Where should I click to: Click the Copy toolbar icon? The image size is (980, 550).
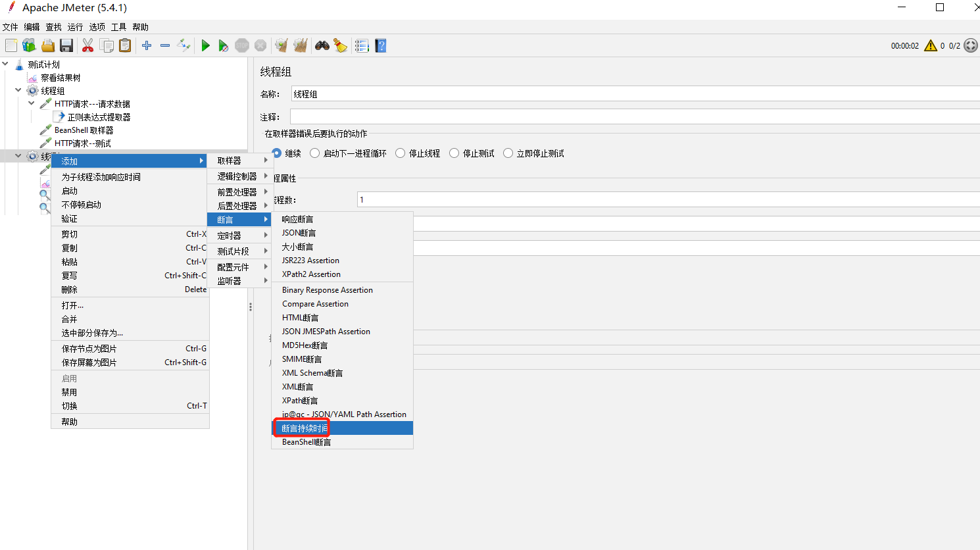click(107, 45)
